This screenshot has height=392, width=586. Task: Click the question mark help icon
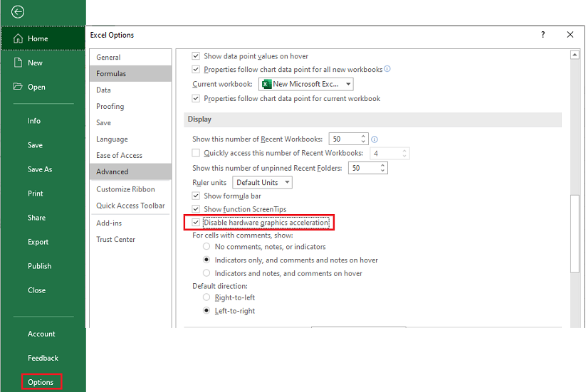[x=543, y=35]
